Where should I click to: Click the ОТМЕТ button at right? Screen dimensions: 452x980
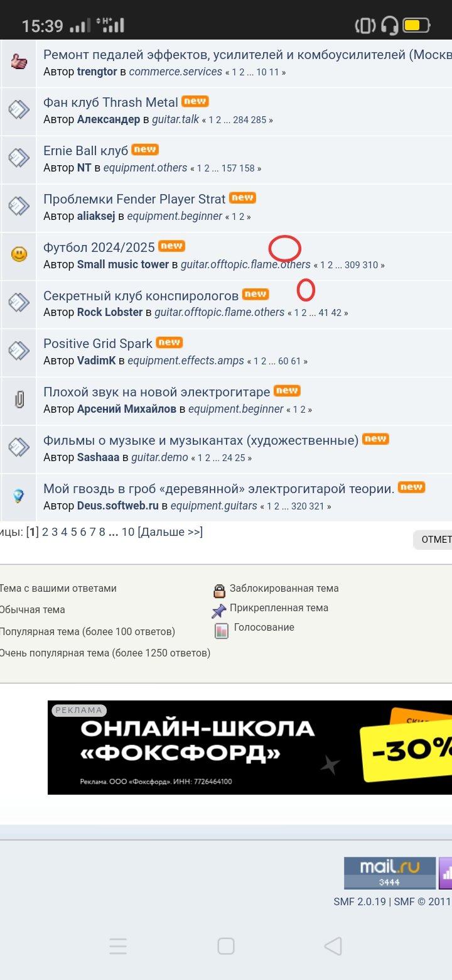433,540
